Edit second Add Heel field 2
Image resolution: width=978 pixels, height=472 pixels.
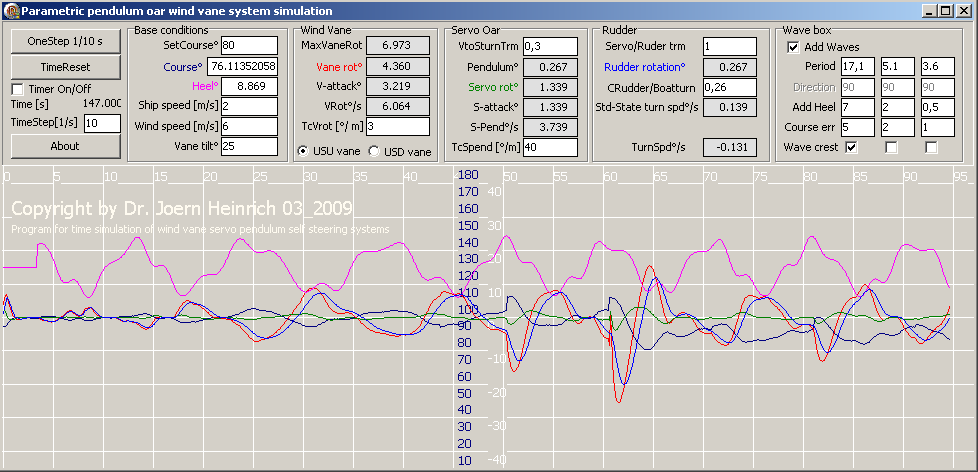tap(898, 107)
